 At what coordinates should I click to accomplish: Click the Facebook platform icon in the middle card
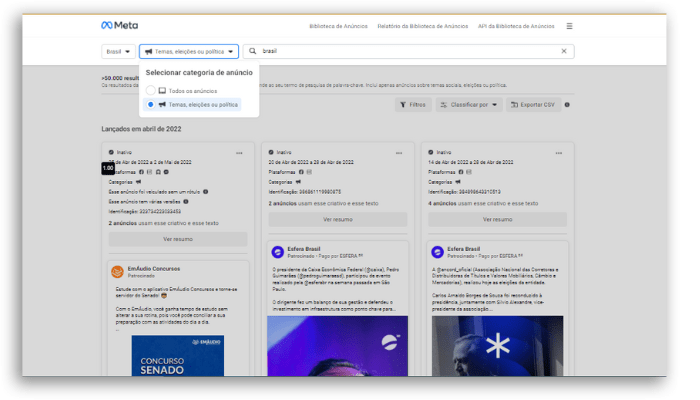coord(301,172)
